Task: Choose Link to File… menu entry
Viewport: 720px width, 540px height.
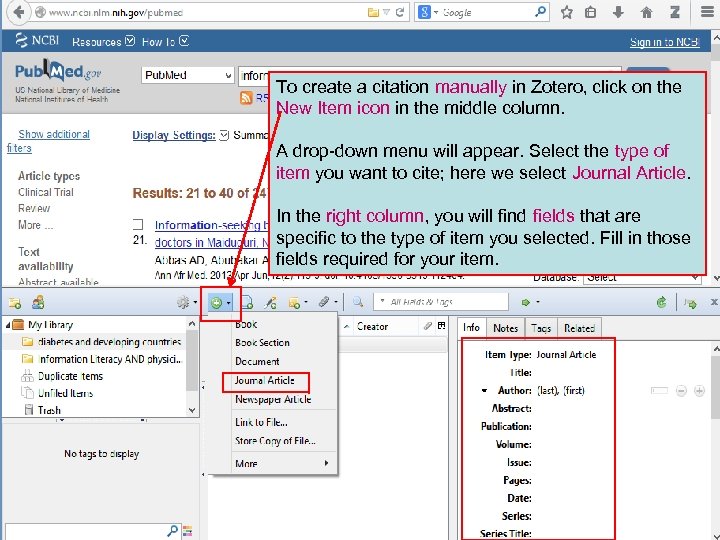Action: (261, 422)
